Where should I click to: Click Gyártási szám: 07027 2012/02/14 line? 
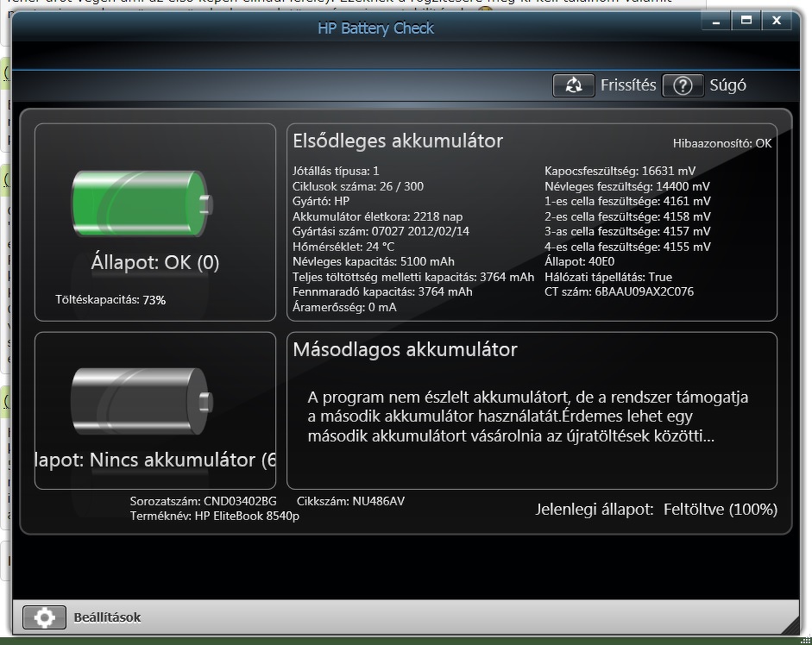tap(381, 231)
